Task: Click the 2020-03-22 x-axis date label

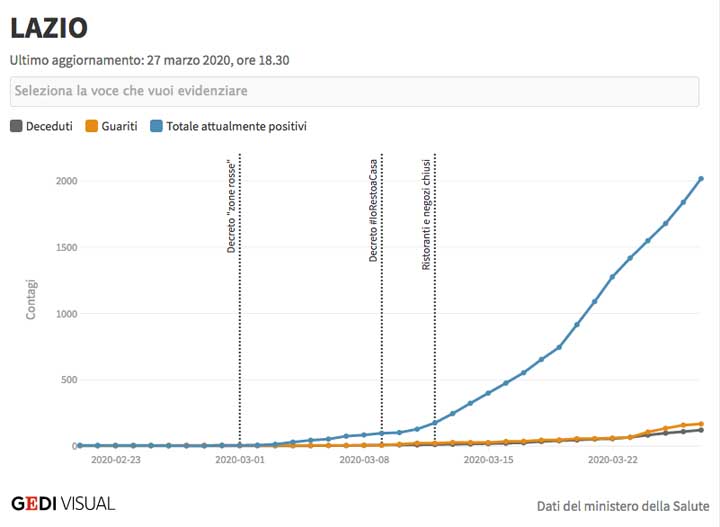Action: point(613,461)
